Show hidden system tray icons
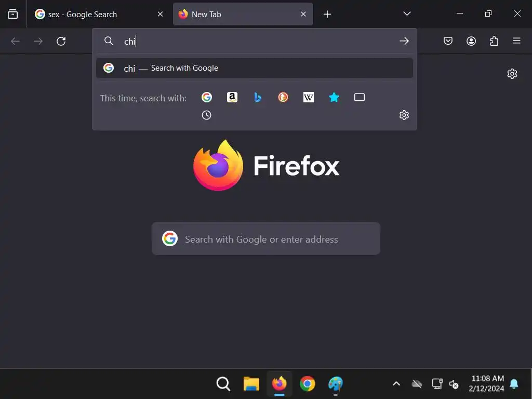Screen dimensions: 532x399 [396, 384]
